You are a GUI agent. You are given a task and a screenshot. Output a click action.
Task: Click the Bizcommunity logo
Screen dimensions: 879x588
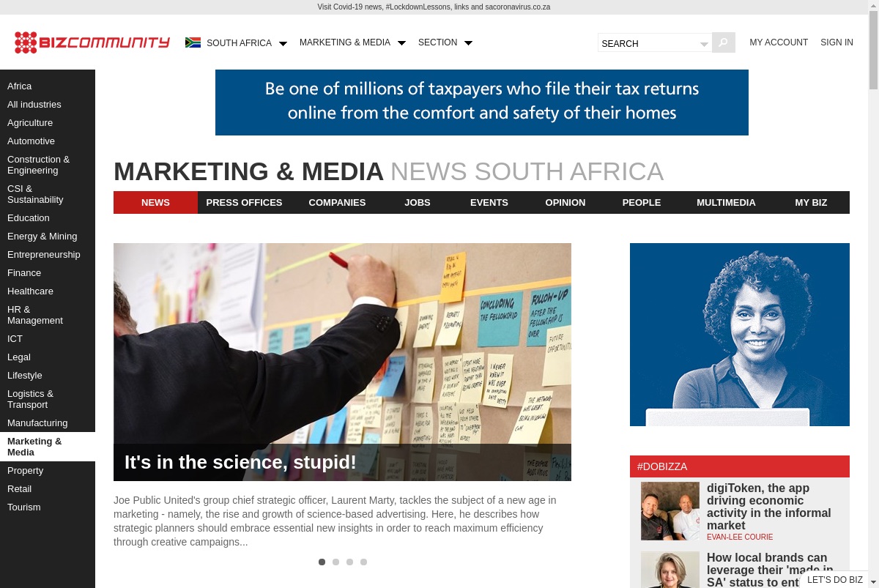tap(92, 42)
